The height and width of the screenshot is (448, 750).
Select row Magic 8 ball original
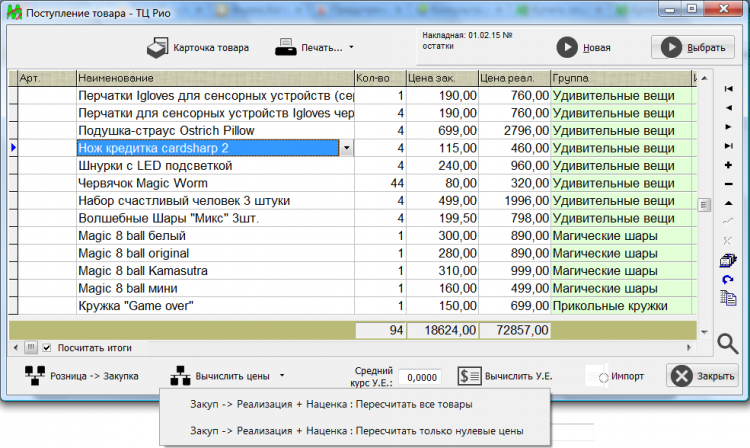353,253
